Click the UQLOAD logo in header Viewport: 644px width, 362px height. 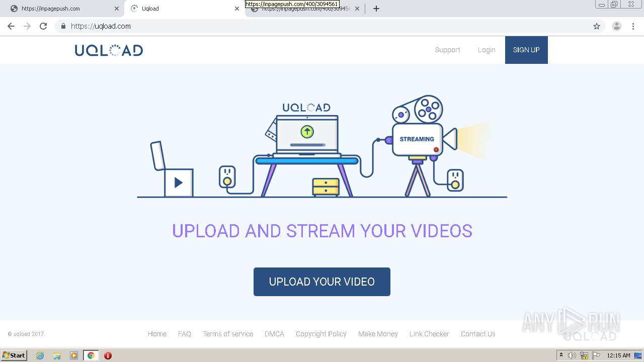tap(109, 50)
